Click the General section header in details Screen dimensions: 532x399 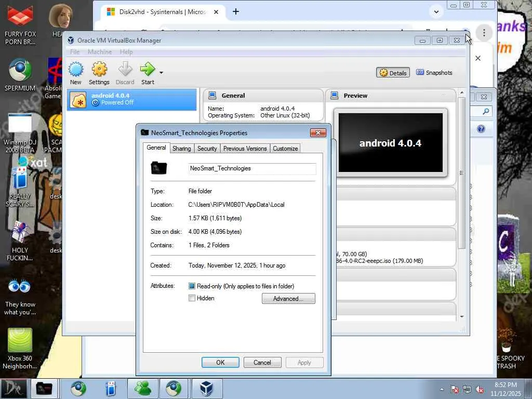(263, 96)
